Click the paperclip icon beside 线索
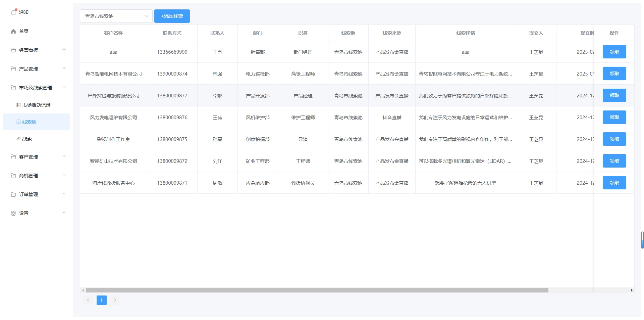 tap(18, 139)
